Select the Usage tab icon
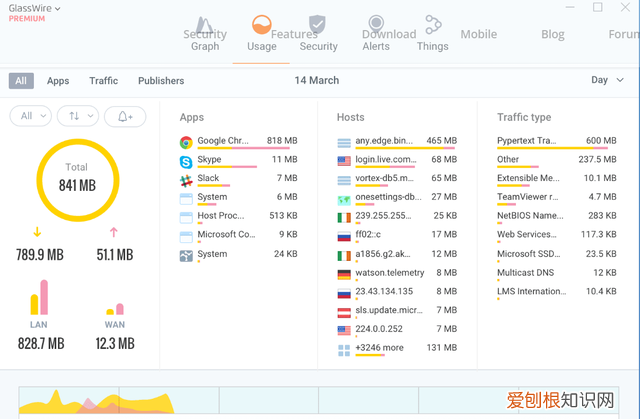Screen dimensions: 640x419 click(262, 26)
